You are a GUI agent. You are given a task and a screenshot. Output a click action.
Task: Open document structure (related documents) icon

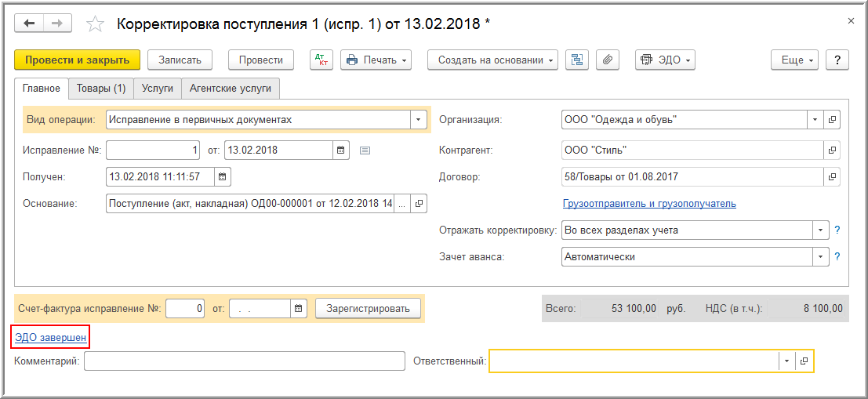tap(577, 60)
